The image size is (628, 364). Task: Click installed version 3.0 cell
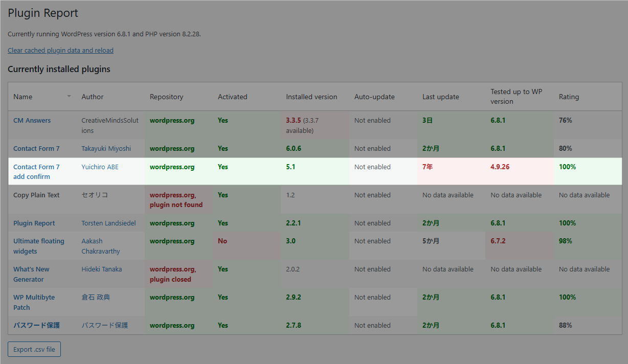(315, 246)
